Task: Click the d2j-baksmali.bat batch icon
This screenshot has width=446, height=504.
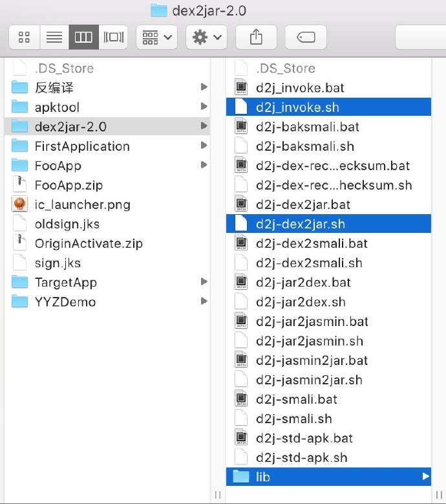Action: pyautogui.click(x=241, y=126)
